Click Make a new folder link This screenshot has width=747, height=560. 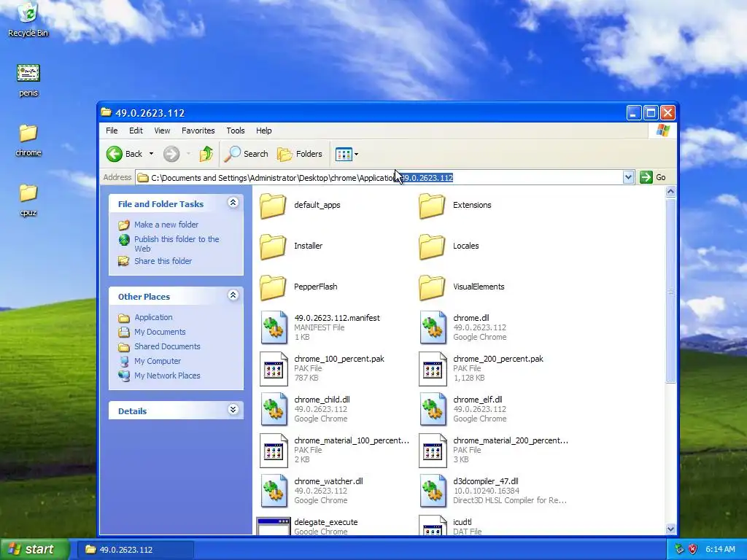[x=166, y=225]
